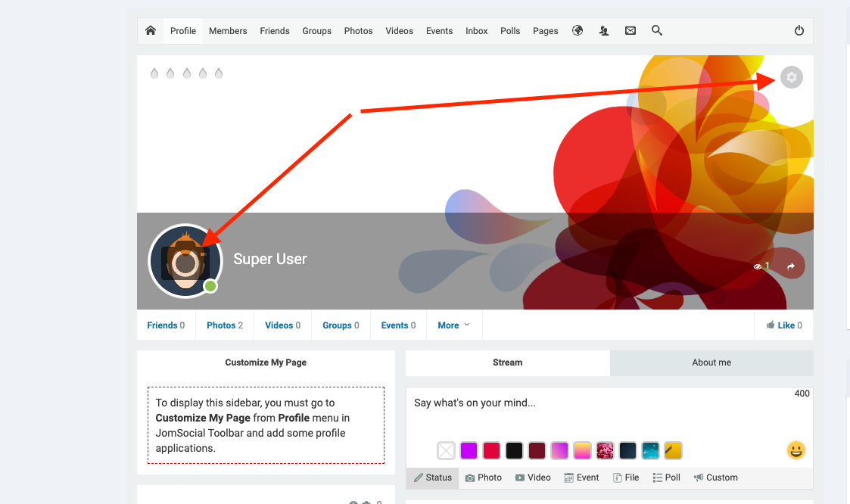Select the Video post type
Screen dimensions: 850x504
(533, 478)
